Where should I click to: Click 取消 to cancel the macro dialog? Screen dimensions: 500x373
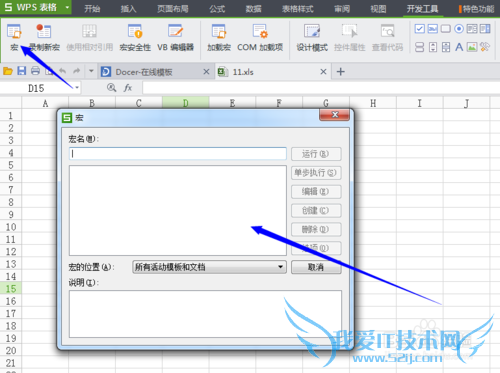tap(316, 267)
